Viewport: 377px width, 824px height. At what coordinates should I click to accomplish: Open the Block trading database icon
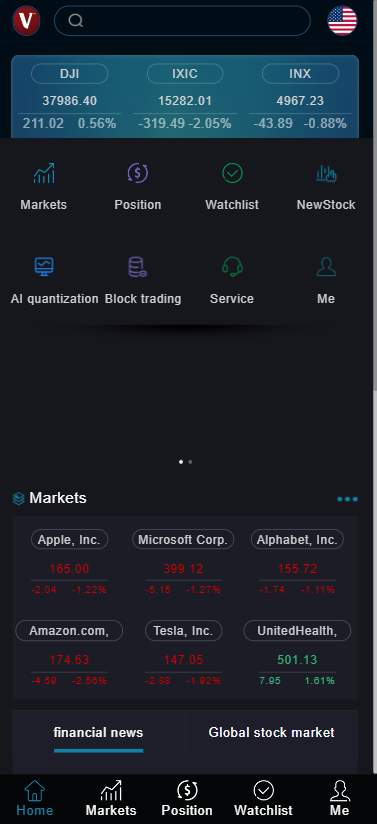click(138, 267)
